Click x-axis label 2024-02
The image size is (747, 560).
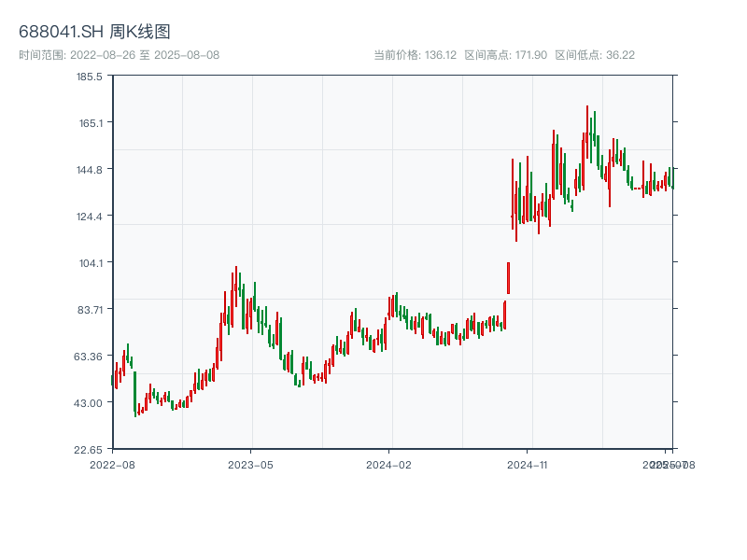pos(388,465)
